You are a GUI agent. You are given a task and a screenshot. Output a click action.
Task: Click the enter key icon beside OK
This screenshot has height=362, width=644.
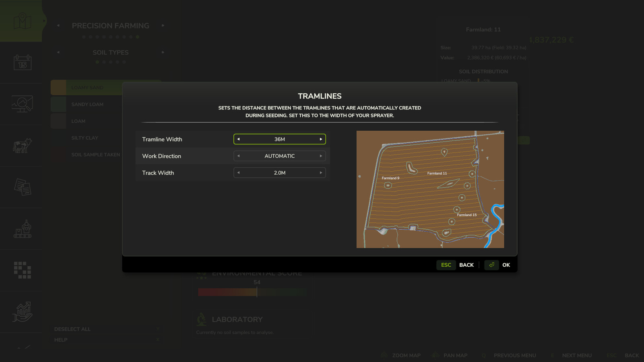491,265
